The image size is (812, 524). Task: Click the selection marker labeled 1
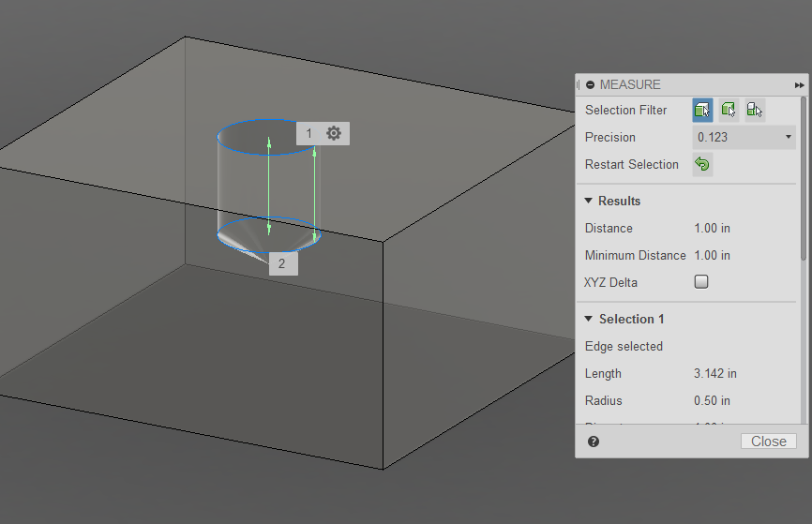(x=308, y=133)
